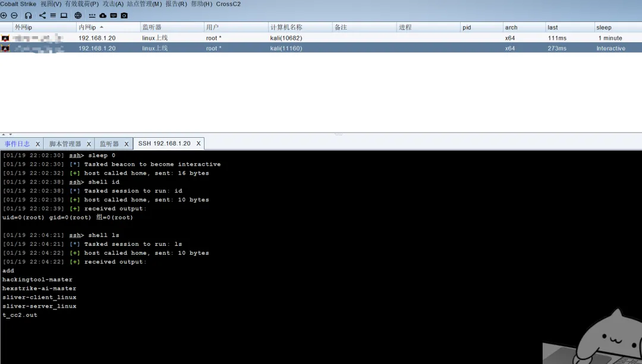Close the 脚本管理器 tab
The width and height of the screenshot is (642, 364).
click(x=89, y=144)
